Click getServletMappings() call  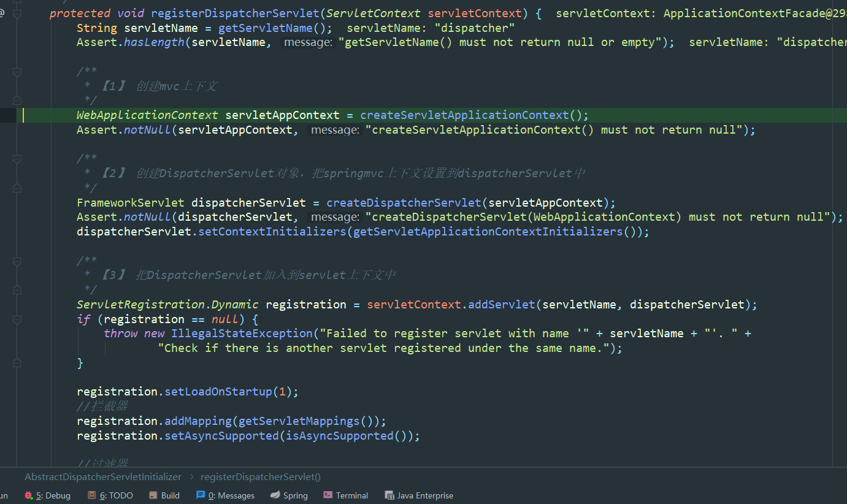(x=306, y=421)
